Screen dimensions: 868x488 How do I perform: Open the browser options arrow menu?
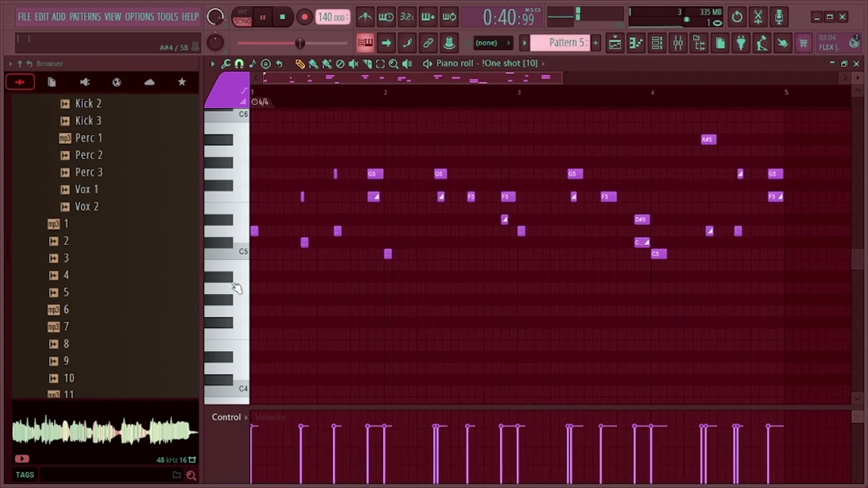pos(10,64)
